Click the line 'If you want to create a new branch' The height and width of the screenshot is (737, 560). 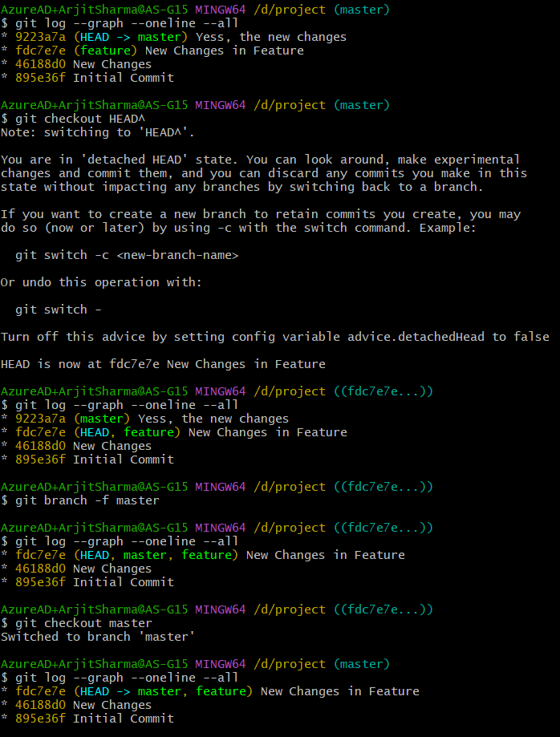(261, 214)
